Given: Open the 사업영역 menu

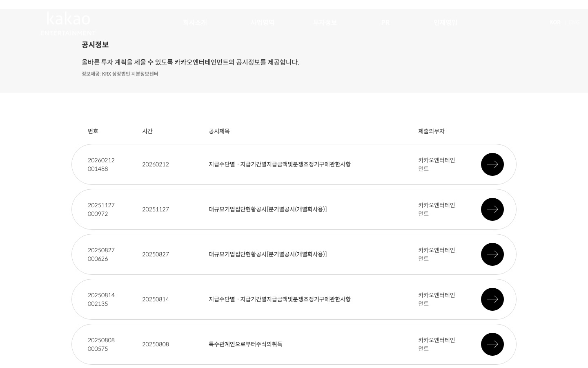Looking at the screenshot, I should (263, 22).
